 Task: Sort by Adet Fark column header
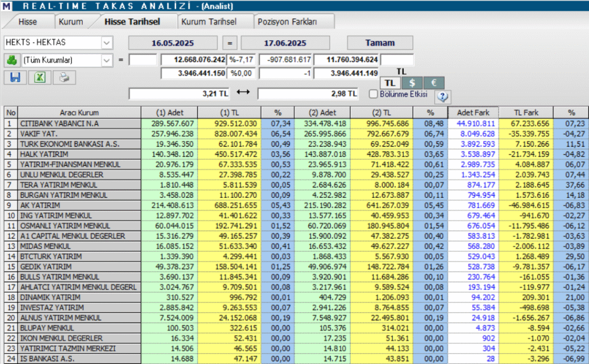pos(473,112)
